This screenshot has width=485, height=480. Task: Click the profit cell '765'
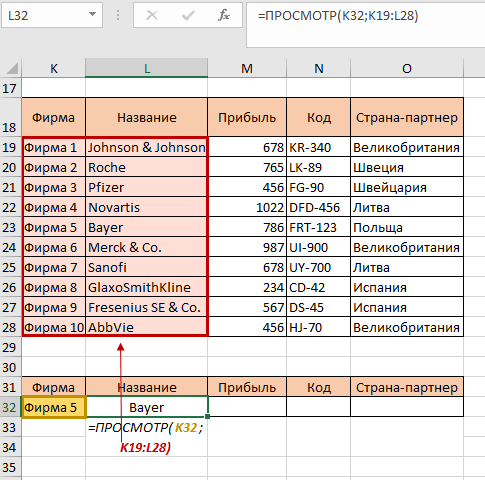point(247,167)
